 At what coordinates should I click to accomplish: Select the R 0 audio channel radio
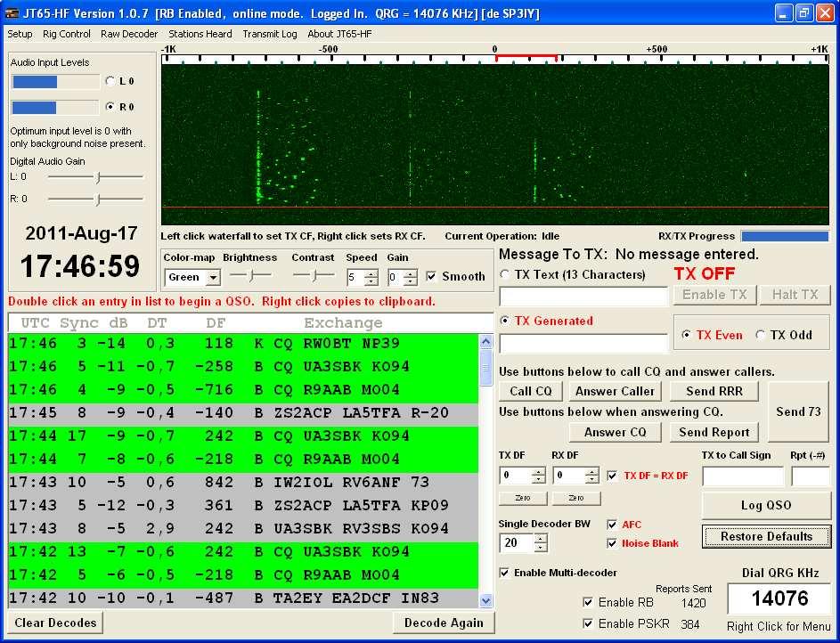click(x=110, y=107)
